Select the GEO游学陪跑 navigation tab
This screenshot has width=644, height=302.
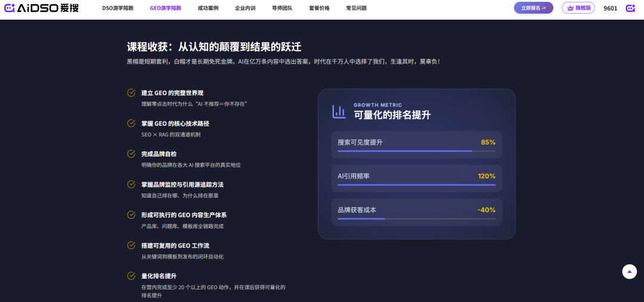coord(165,8)
